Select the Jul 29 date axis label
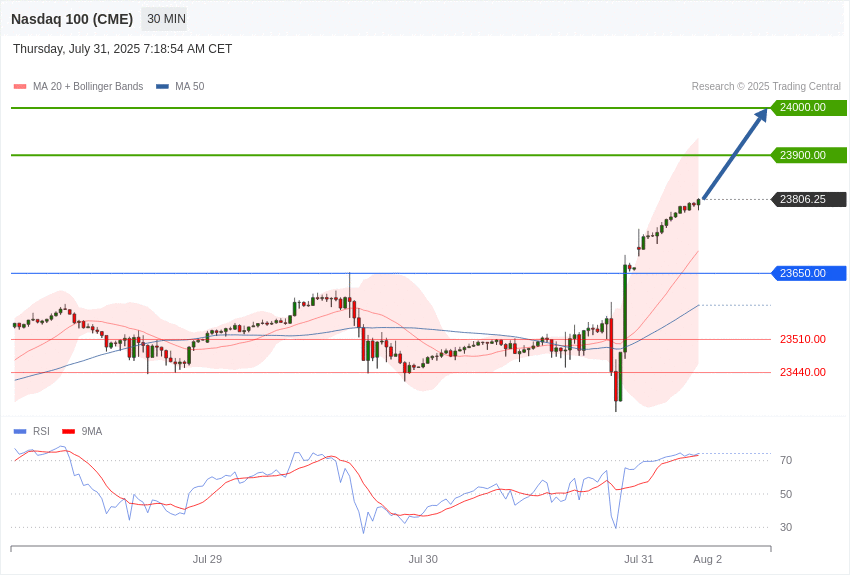This screenshot has width=850, height=576. click(207, 559)
